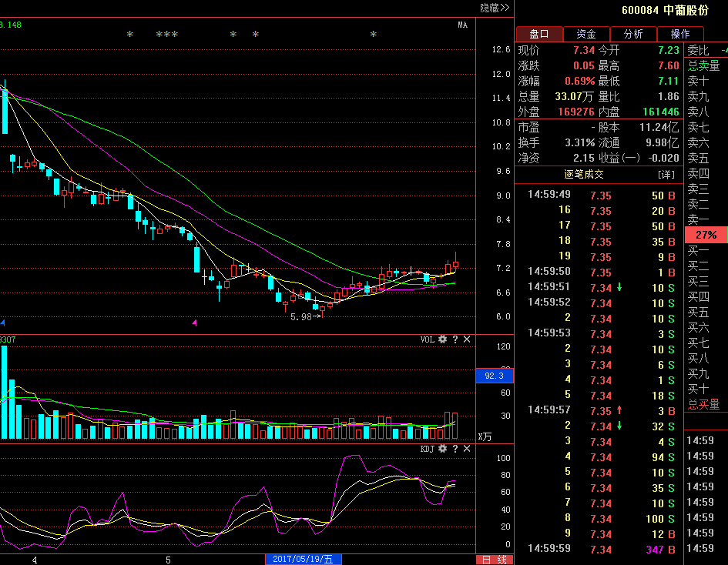Open the 操作 tab
Viewport: 728px width, 565px height.
680,34
